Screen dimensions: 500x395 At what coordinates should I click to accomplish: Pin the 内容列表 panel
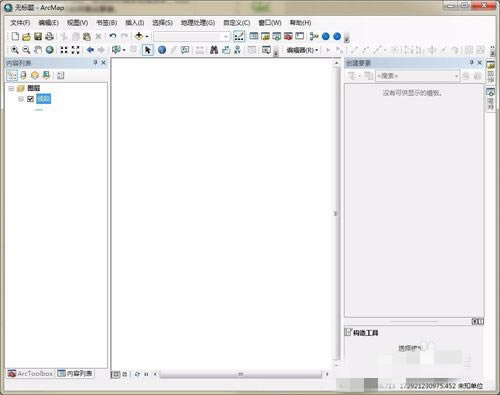point(95,63)
